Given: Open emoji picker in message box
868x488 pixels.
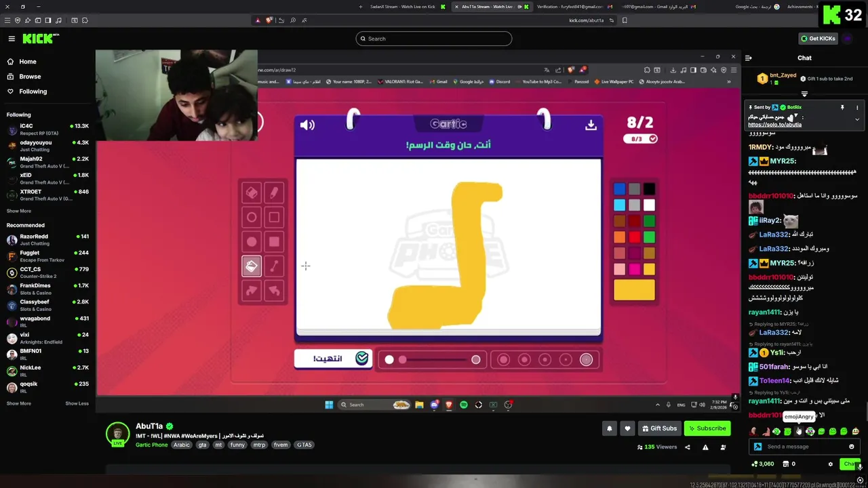Looking at the screenshot, I should point(852,447).
